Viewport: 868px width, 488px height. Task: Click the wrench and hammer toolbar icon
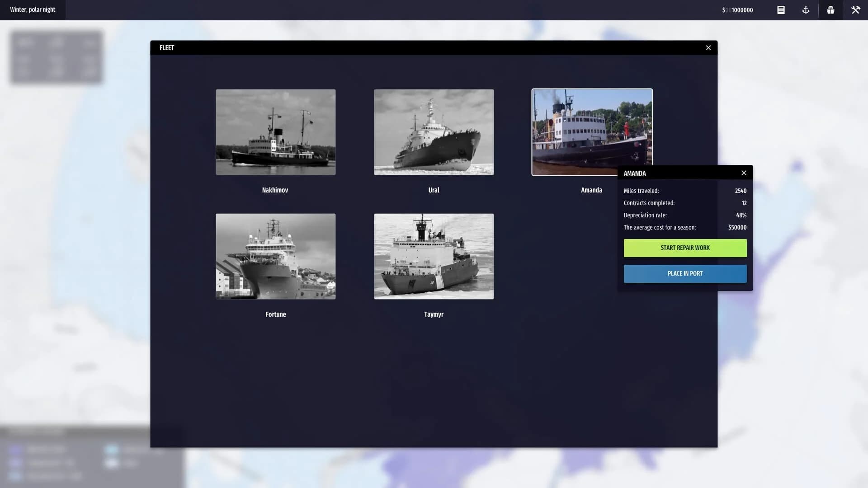tap(855, 9)
